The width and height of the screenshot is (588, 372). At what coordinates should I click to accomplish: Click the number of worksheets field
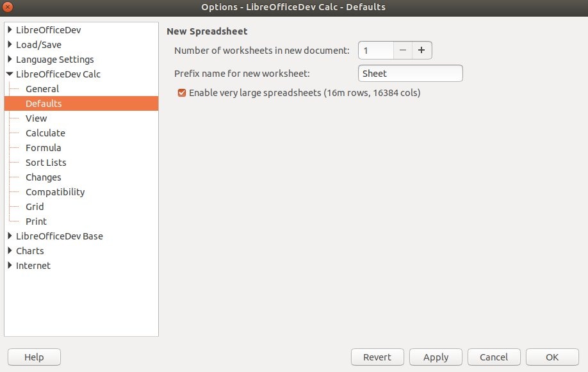tap(376, 50)
